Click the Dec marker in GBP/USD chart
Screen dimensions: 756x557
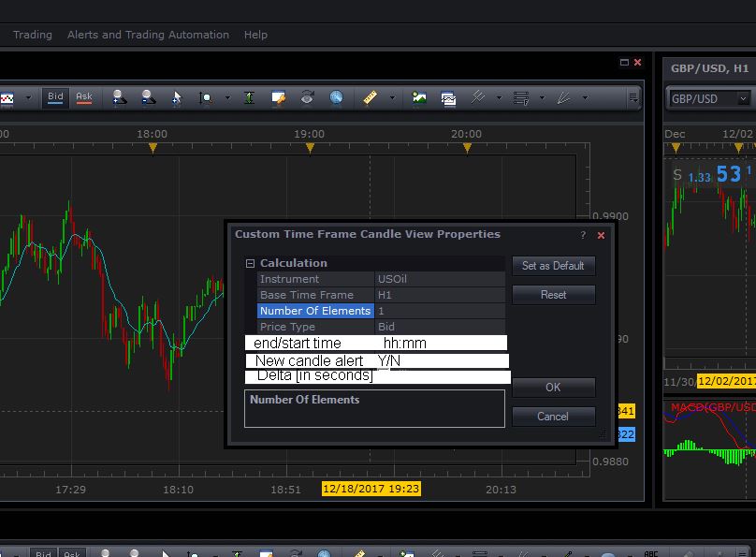676,148
